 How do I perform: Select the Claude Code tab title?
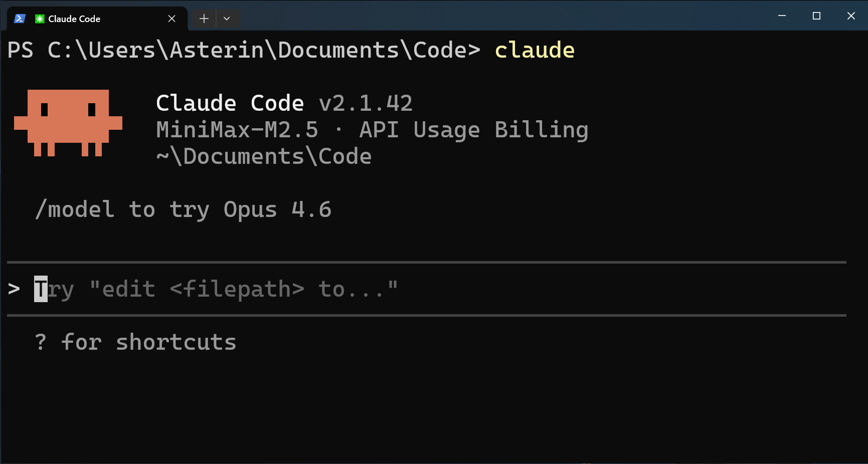click(74, 19)
